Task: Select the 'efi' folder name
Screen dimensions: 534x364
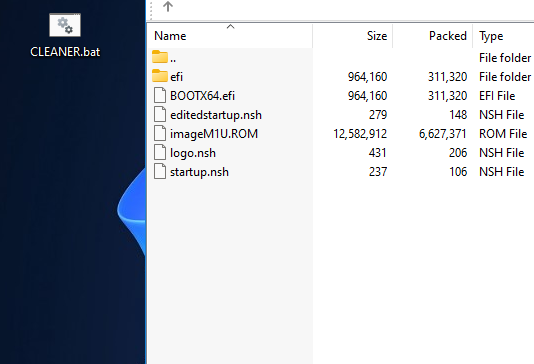Action: (176, 77)
